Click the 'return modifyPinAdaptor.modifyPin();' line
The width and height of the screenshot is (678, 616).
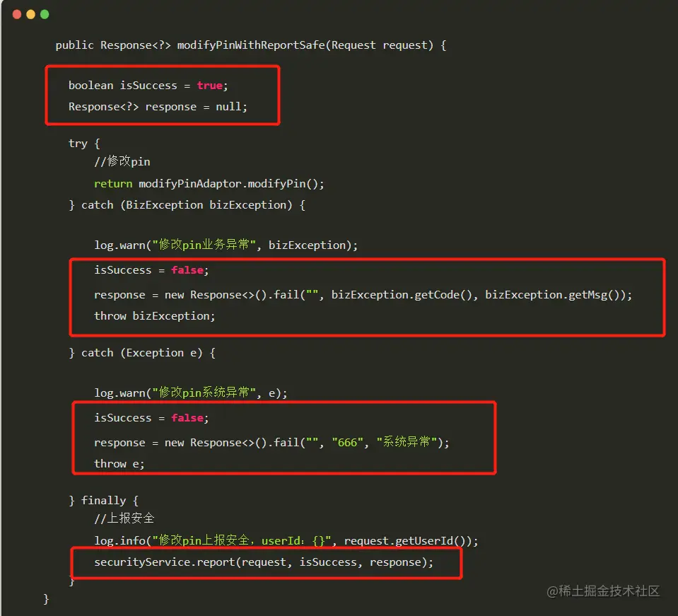(x=209, y=183)
